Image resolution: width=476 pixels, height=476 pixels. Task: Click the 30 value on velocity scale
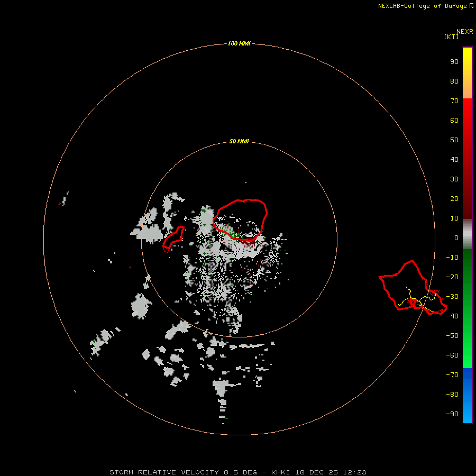[454, 179]
